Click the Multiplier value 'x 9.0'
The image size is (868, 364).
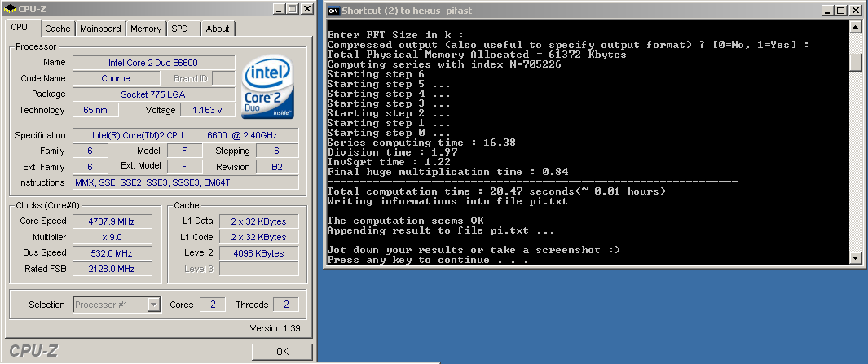(x=112, y=237)
